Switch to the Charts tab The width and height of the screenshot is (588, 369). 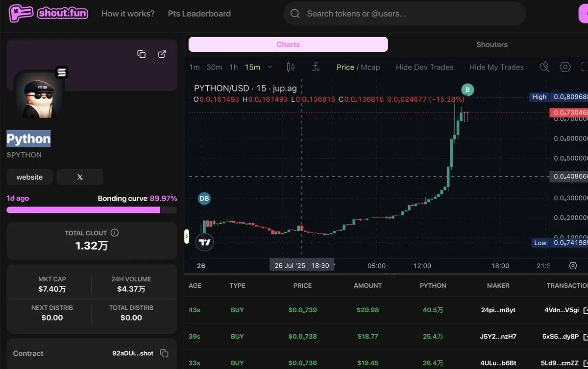coord(288,45)
